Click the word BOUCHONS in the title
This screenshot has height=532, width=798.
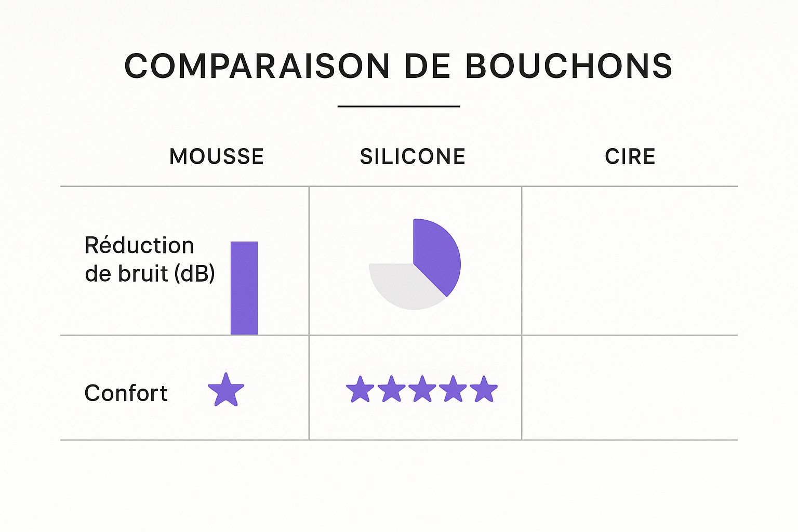coord(568,66)
